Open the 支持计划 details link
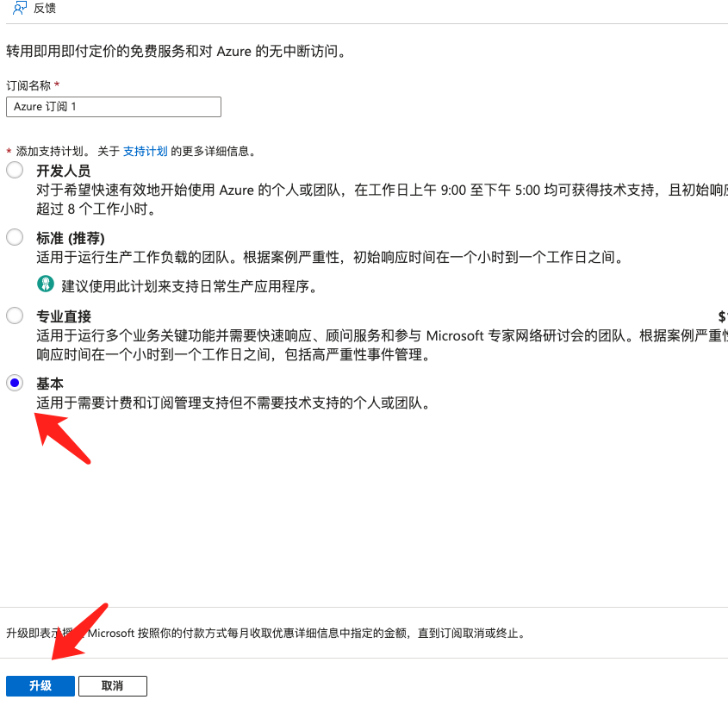This screenshot has height=706, width=728. click(145, 151)
